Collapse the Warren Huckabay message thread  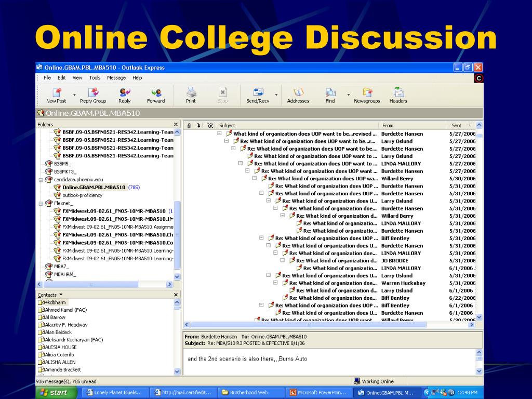click(275, 283)
